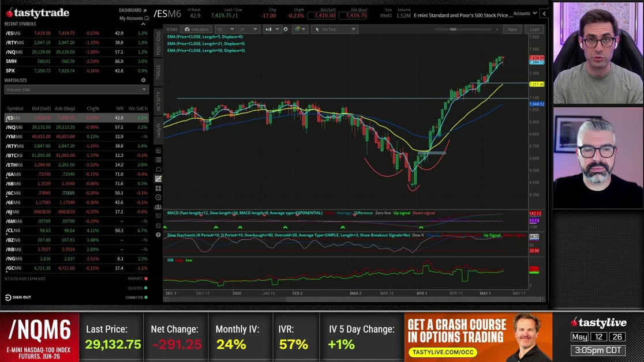Open the Indicators button
Screen dimensions: 644x362
pyautogui.click(x=196, y=29)
